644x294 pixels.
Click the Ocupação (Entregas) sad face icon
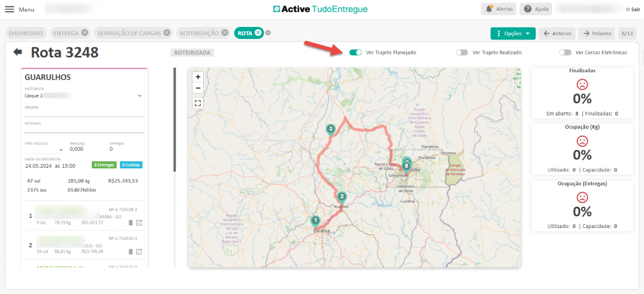click(582, 198)
